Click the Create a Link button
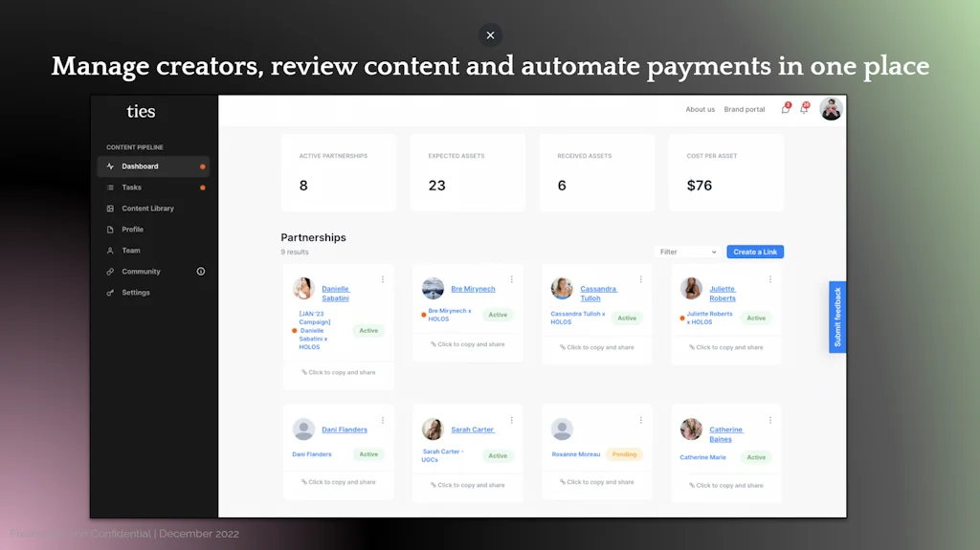 [x=755, y=252]
